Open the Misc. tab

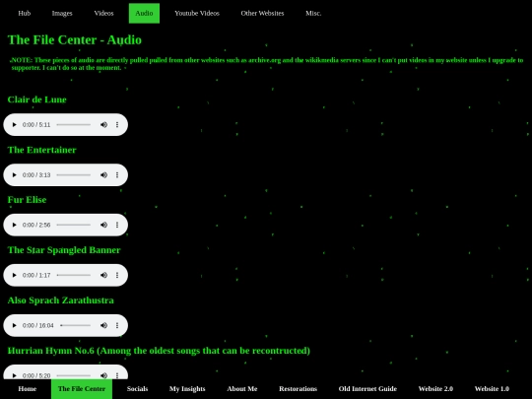coord(313,13)
